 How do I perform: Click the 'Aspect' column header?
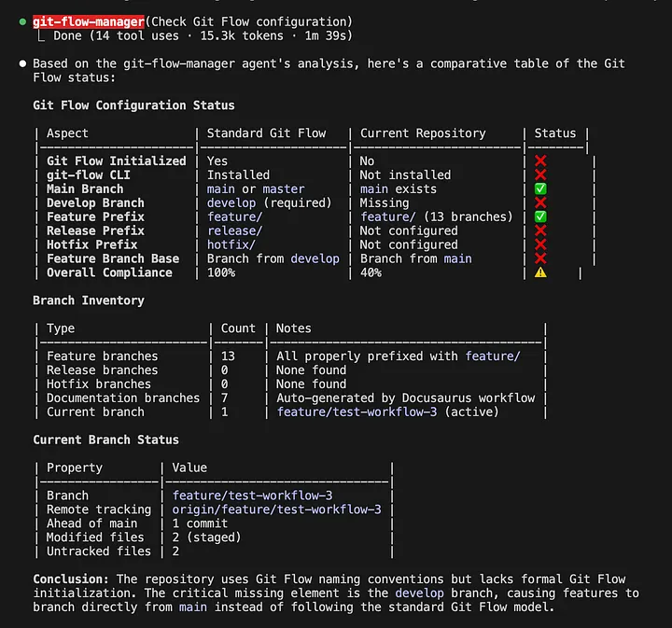[x=67, y=133]
